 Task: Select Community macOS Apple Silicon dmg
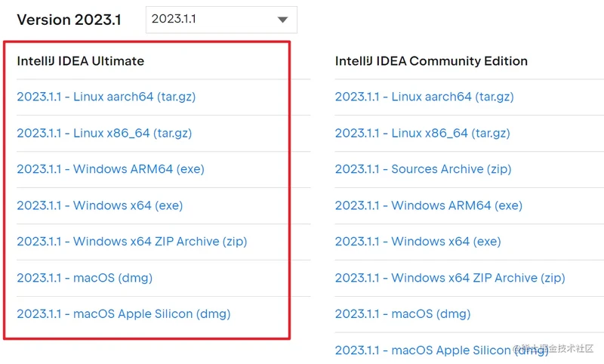tap(441, 350)
